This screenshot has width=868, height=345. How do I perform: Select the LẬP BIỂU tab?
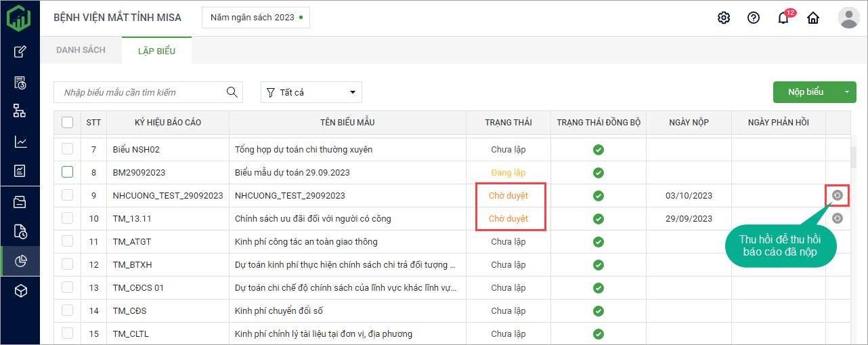(156, 51)
